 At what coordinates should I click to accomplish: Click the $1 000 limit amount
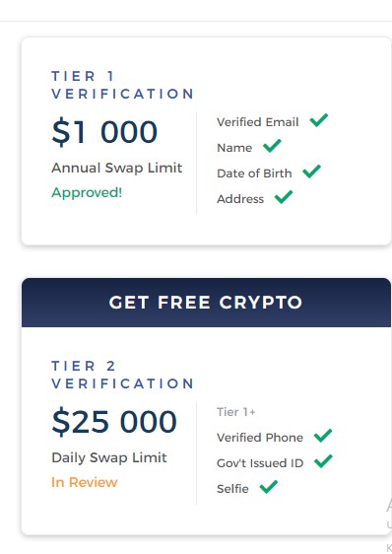[x=104, y=132]
